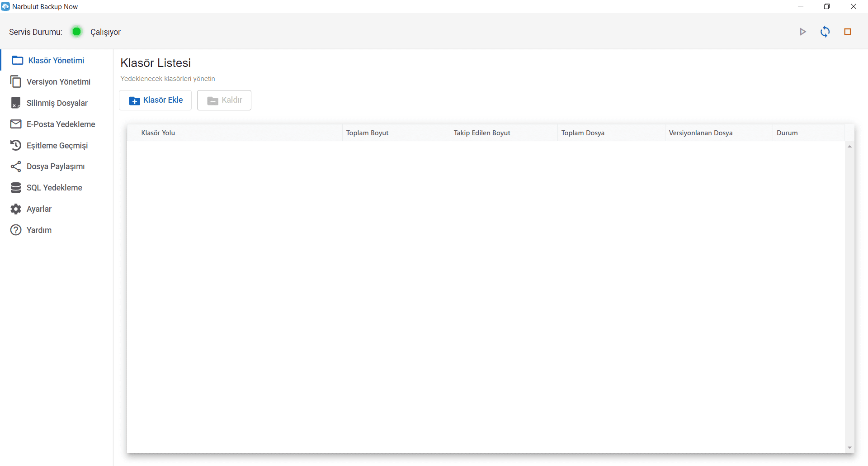
Task: Select Klasör Yönetimi menu item
Action: (57, 60)
